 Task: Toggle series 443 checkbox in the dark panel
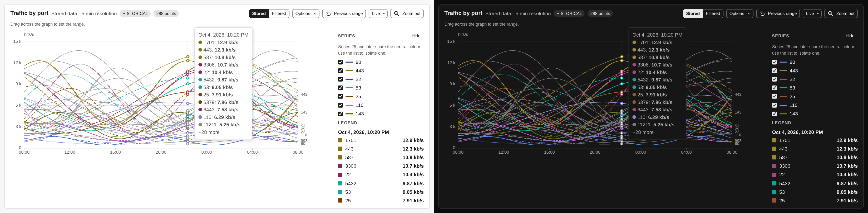click(774, 71)
